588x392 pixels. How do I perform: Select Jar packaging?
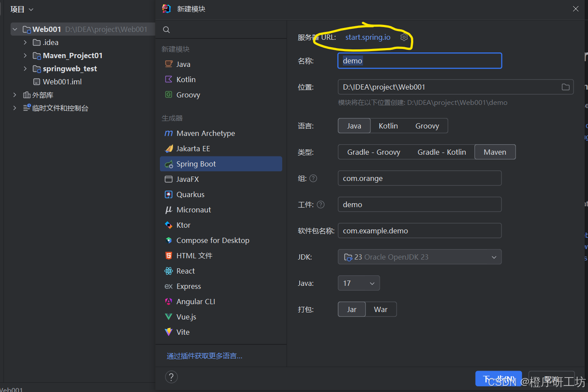(x=352, y=309)
